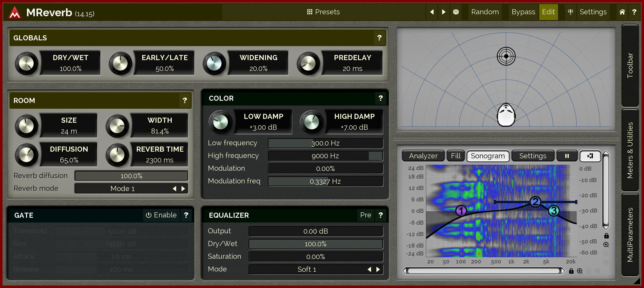
Task: Load previous preset with left arrow
Action: (432, 12)
